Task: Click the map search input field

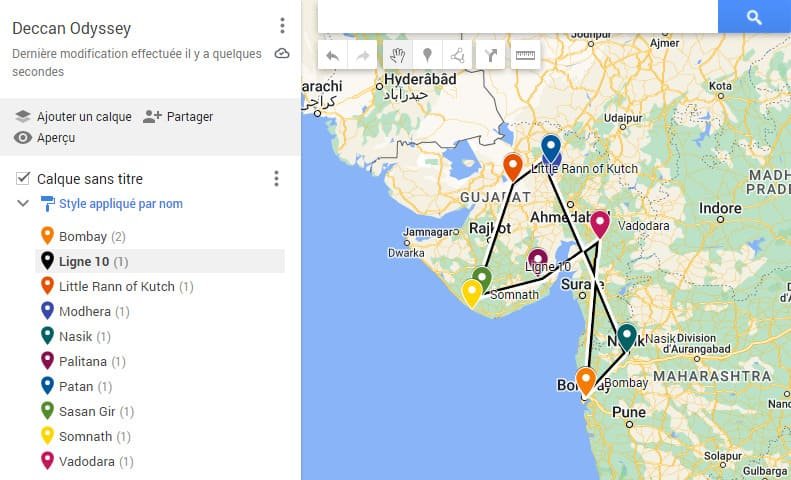Action: [x=518, y=17]
